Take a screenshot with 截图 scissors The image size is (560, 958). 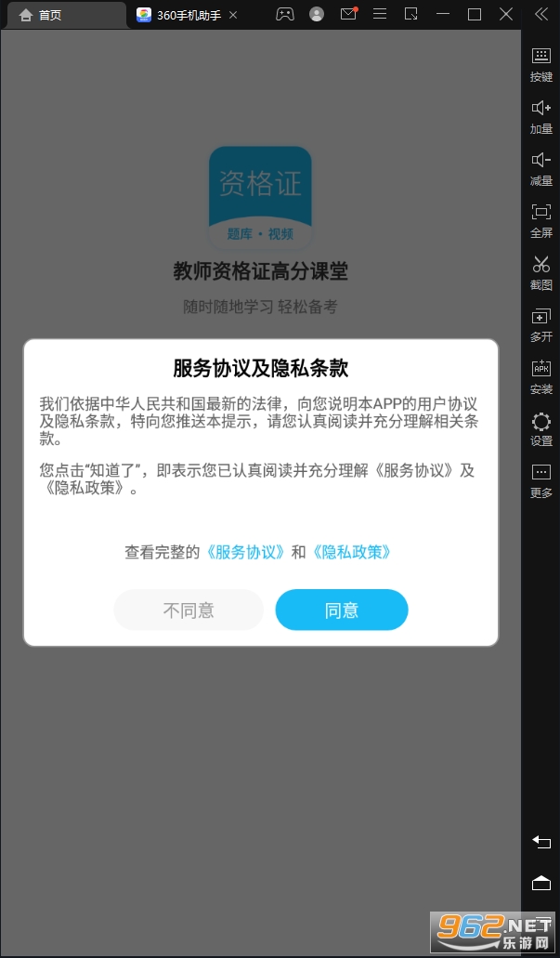coord(541,272)
